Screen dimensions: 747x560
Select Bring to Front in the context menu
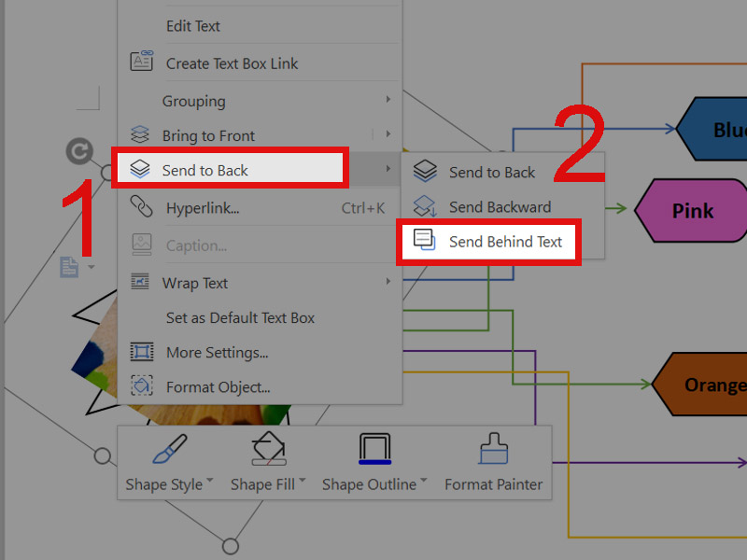click(x=208, y=135)
